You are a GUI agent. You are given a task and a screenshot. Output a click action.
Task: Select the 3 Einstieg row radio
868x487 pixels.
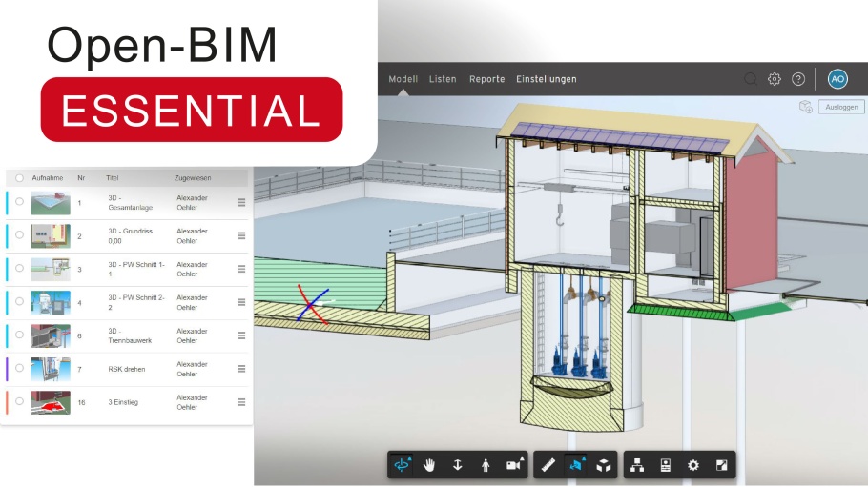click(19, 401)
